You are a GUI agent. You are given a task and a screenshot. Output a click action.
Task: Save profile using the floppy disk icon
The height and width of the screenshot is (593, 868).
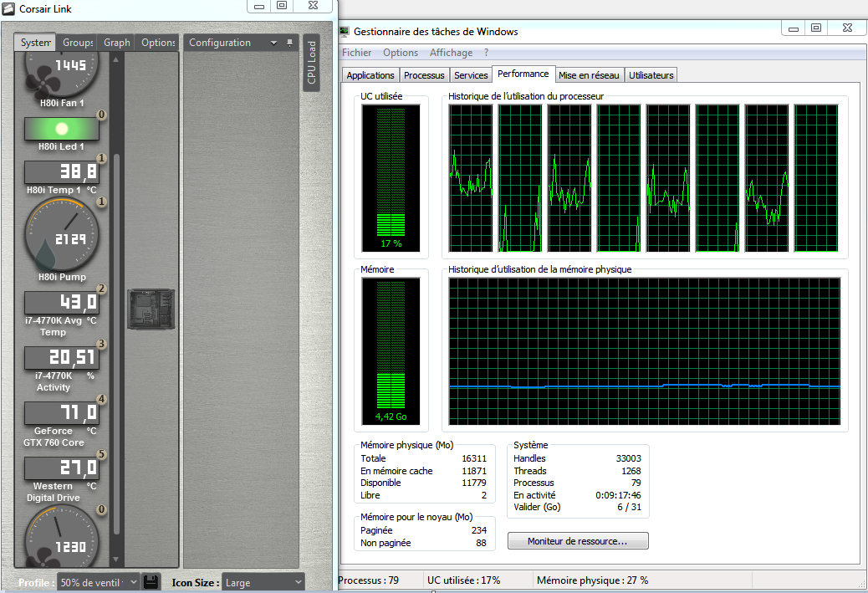[151, 582]
